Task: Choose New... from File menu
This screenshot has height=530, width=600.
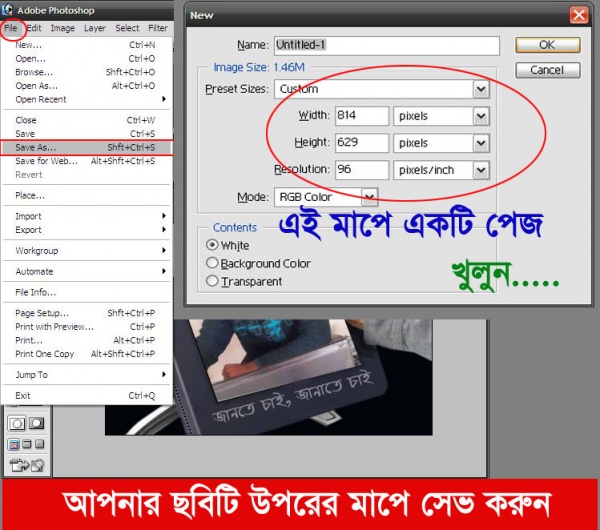Action: (86, 45)
